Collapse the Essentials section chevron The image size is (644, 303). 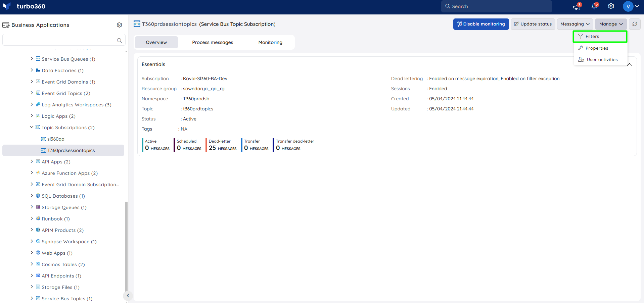point(630,64)
